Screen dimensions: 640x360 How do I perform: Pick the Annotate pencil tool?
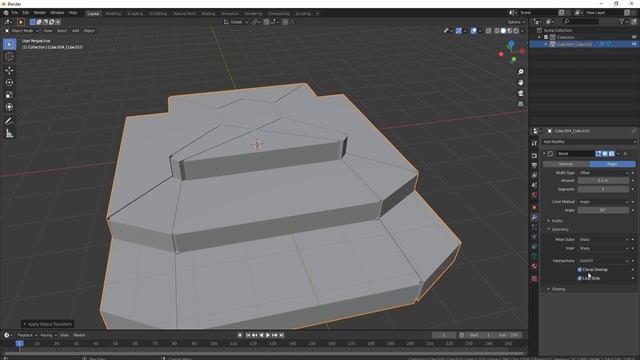(9, 121)
